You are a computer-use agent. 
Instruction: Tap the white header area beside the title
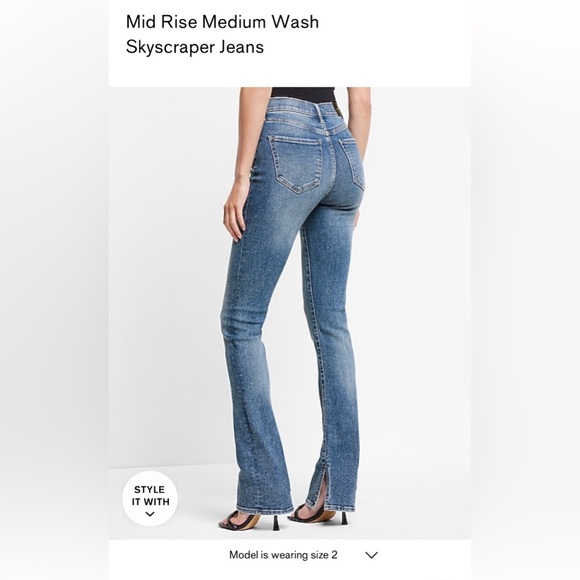click(396, 44)
